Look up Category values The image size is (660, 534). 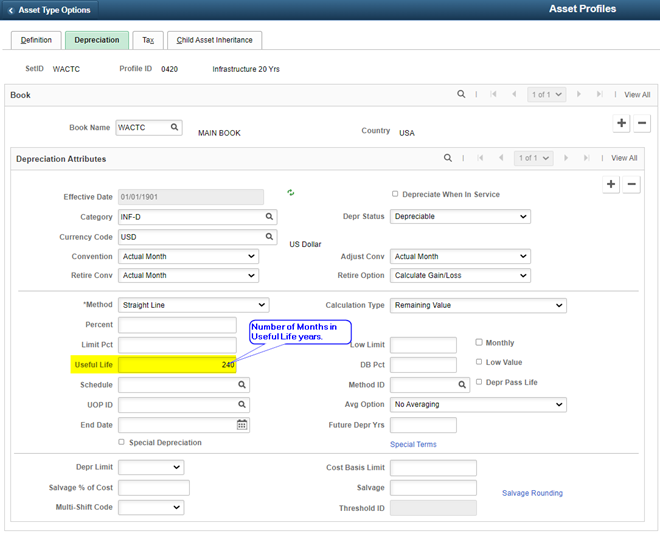(x=269, y=217)
